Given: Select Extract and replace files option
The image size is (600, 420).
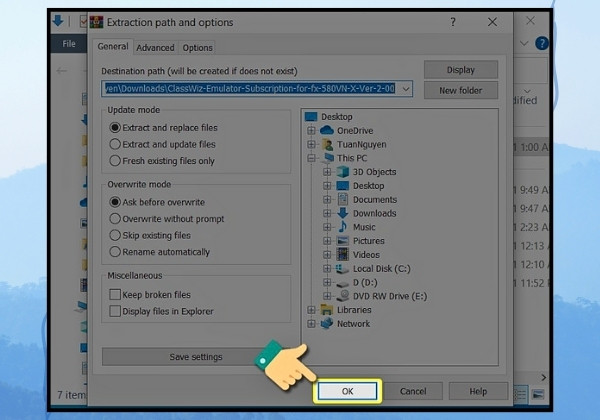Looking at the screenshot, I should [163, 127].
